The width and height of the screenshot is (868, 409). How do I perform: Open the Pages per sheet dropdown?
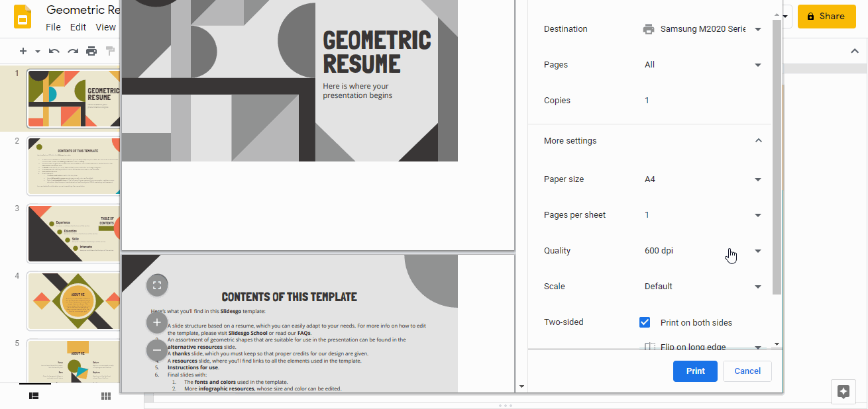point(702,215)
